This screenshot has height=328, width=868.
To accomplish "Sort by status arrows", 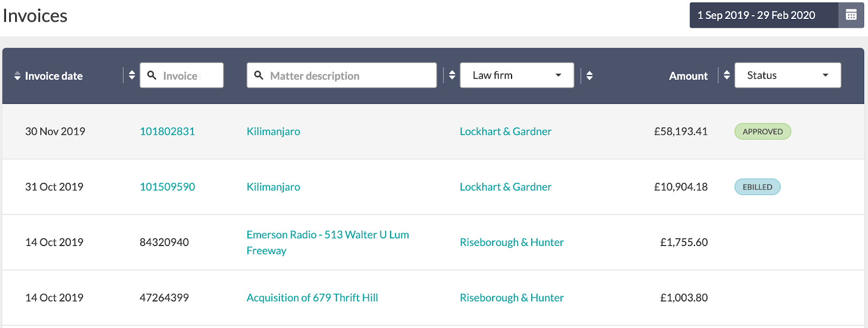I will tap(727, 75).
